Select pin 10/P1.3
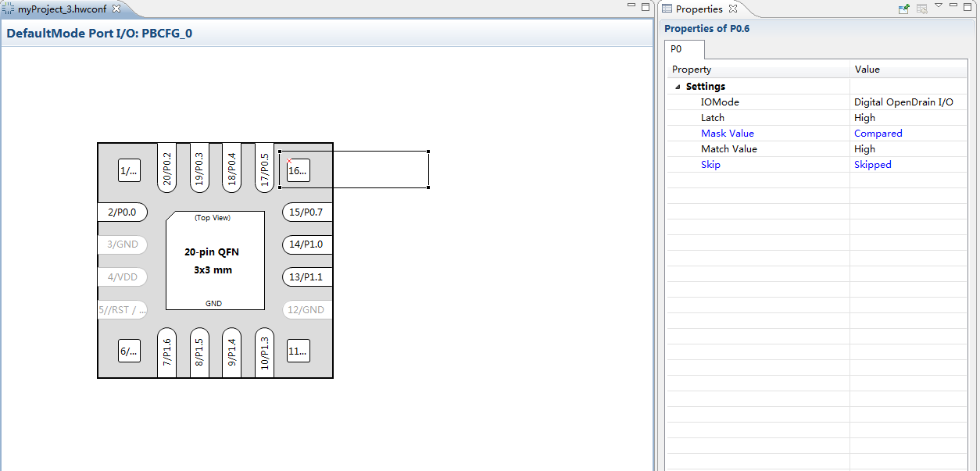The width and height of the screenshot is (980, 471). (x=264, y=353)
